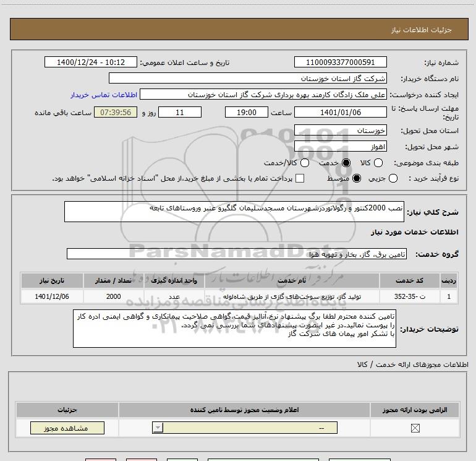Open buyer contact info link اطلاعات تماس خریدار
Screen dimensions: 476x461
point(104,95)
